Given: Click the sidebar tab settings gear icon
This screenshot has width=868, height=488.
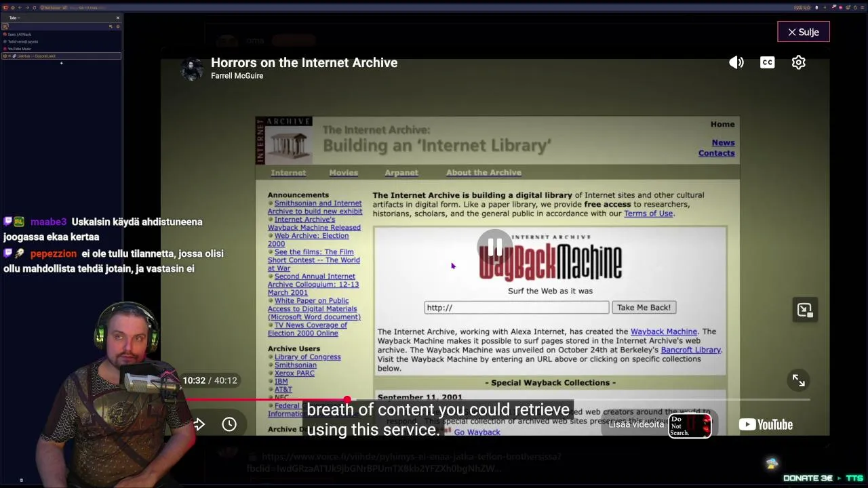Looking at the screenshot, I should coord(117,26).
